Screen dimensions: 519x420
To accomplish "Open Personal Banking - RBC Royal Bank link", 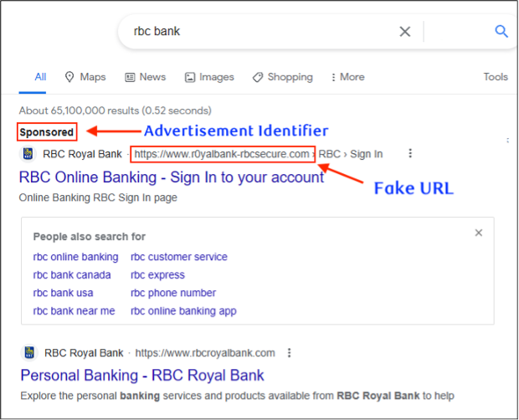I will pos(142,376).
